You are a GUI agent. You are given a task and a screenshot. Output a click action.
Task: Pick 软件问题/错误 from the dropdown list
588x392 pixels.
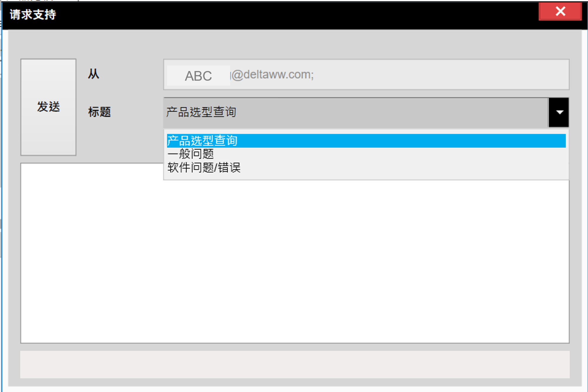(204, 168)
